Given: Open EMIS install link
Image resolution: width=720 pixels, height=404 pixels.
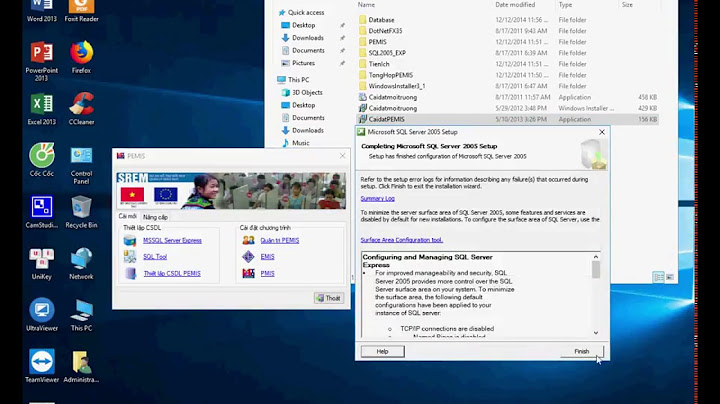Looking at the screenshot, I should [267, 257].
